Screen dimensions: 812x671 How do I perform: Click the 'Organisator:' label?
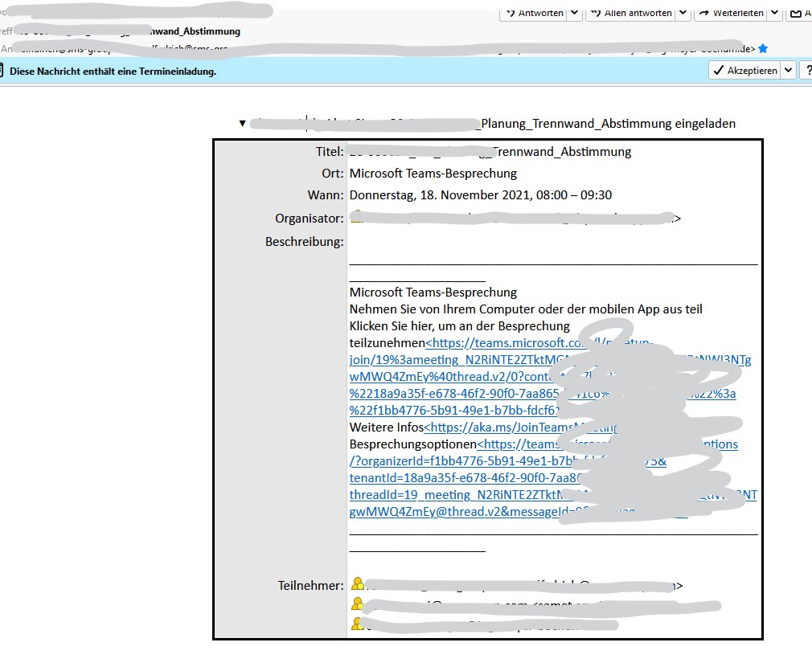coord(310,219)
